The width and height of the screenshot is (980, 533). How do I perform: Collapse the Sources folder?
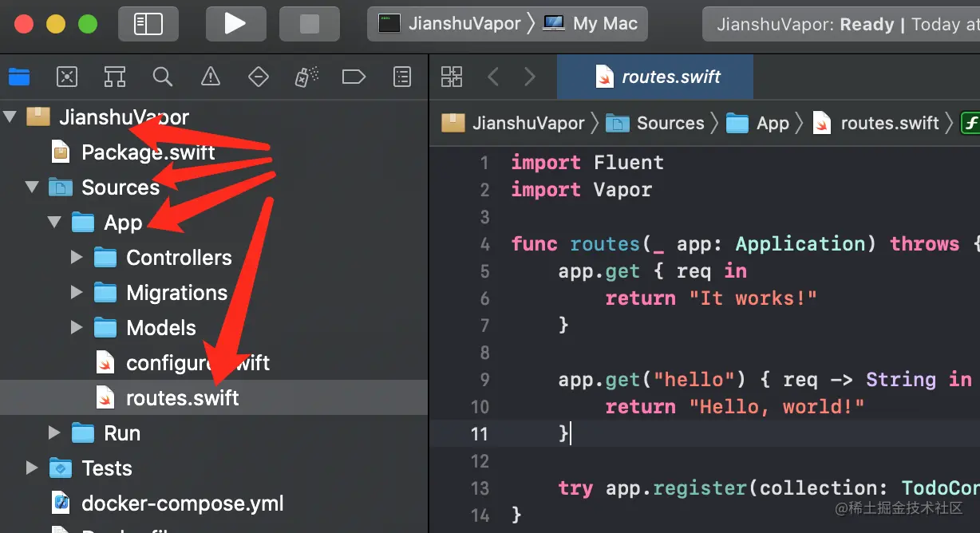(32, 188)
